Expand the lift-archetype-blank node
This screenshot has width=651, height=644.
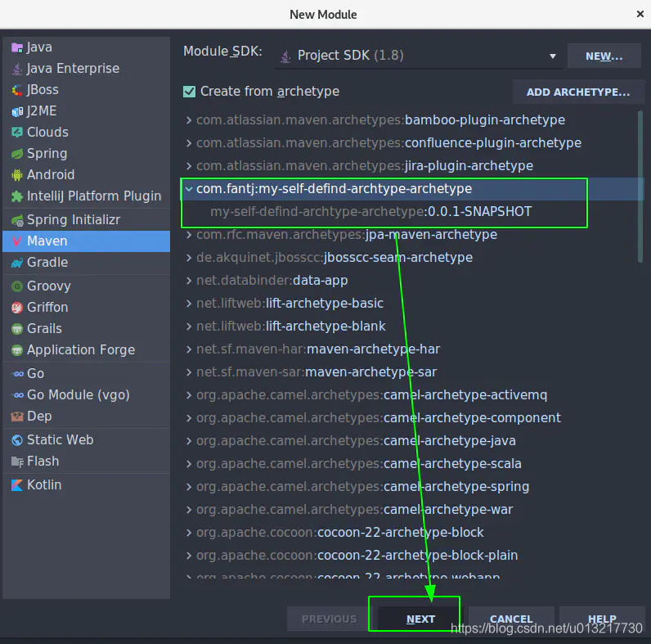189,327
